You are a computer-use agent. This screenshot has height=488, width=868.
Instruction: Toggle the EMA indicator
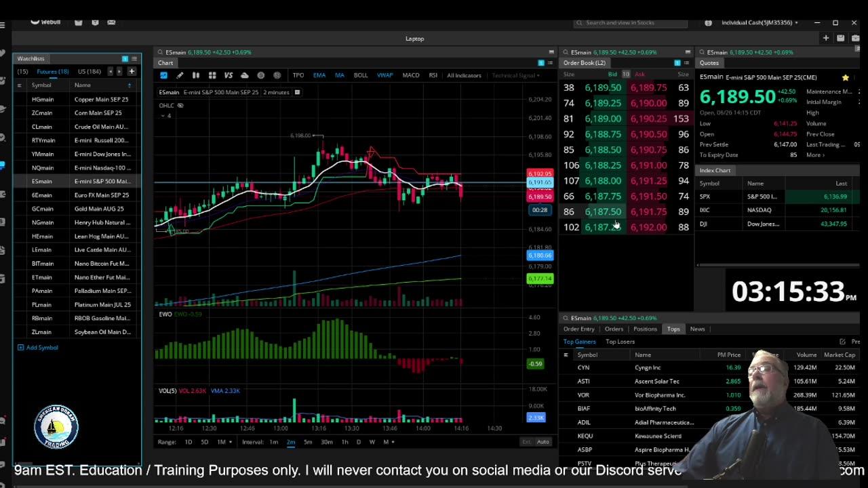[319, 75]
